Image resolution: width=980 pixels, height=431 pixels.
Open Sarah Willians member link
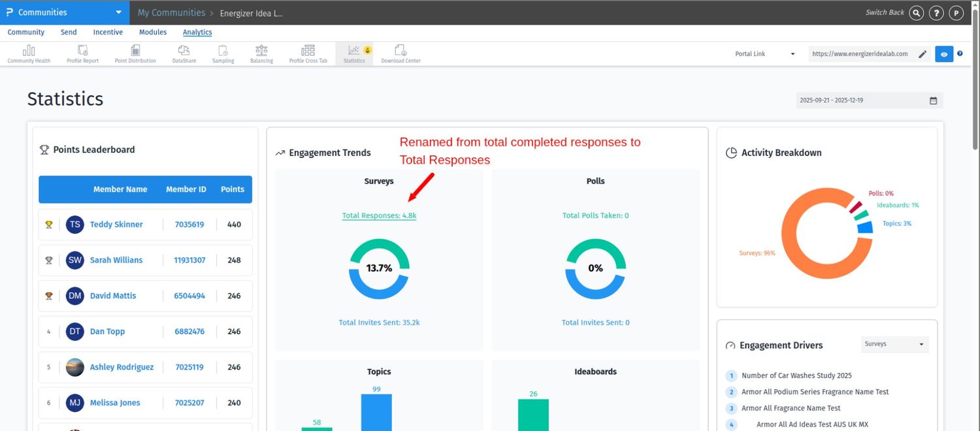(x=116, y=260)
